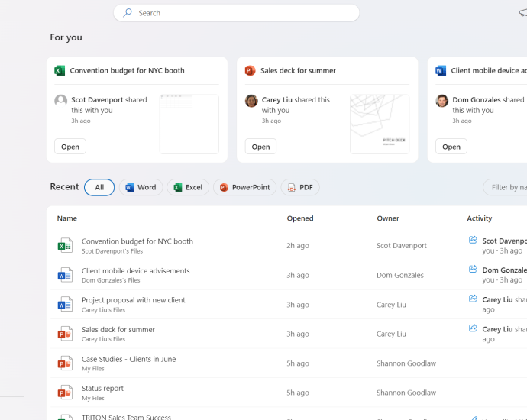This screenshot has height=420, width=527.
Task: Click share activity icon in Sales deck row
Action: coord(473,328)
